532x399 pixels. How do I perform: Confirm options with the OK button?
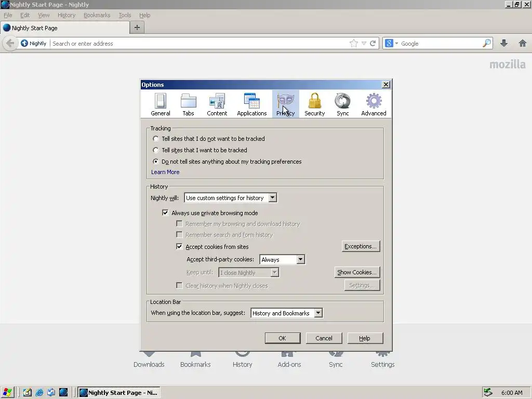pyautogui.click(x=282, y=338)
